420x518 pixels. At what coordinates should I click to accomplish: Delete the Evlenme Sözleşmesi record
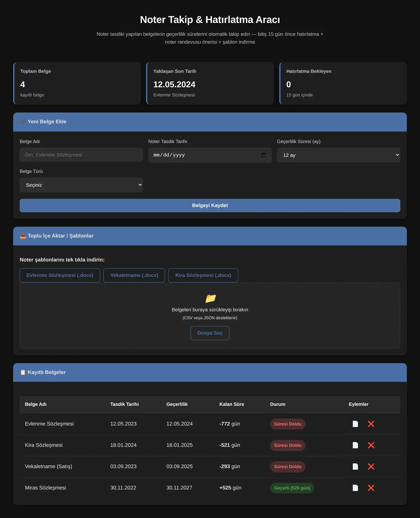click(371, 424)
